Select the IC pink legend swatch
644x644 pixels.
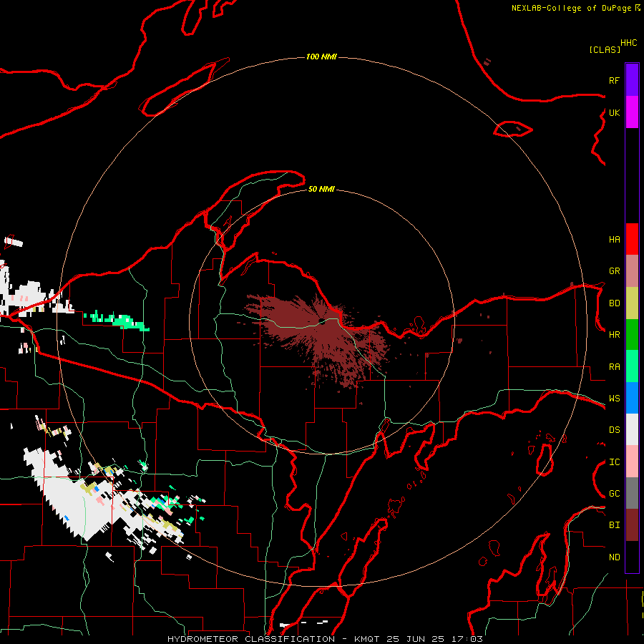[632, 462]
